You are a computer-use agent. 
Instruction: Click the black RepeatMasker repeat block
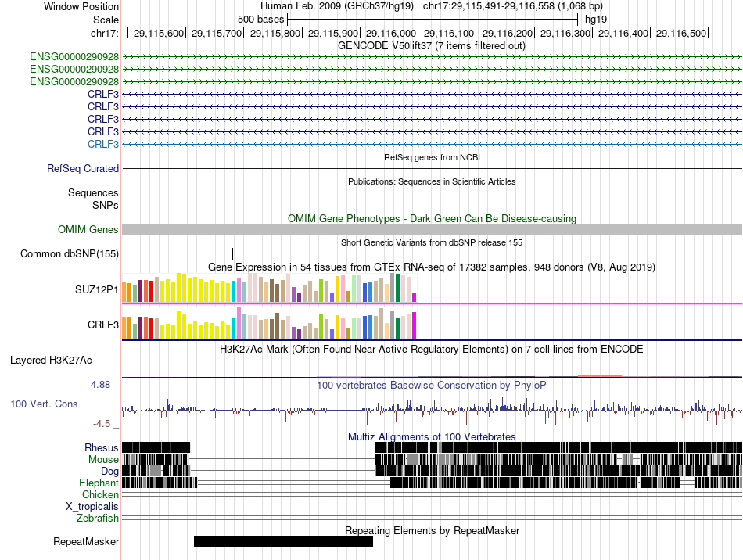coord(283,541)
